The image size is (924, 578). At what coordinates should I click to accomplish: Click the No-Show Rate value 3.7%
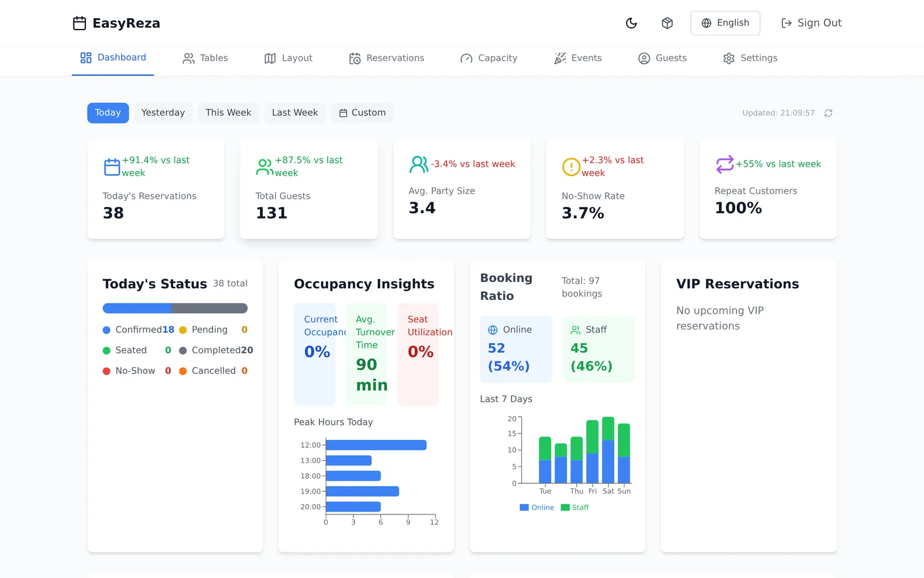583,213
